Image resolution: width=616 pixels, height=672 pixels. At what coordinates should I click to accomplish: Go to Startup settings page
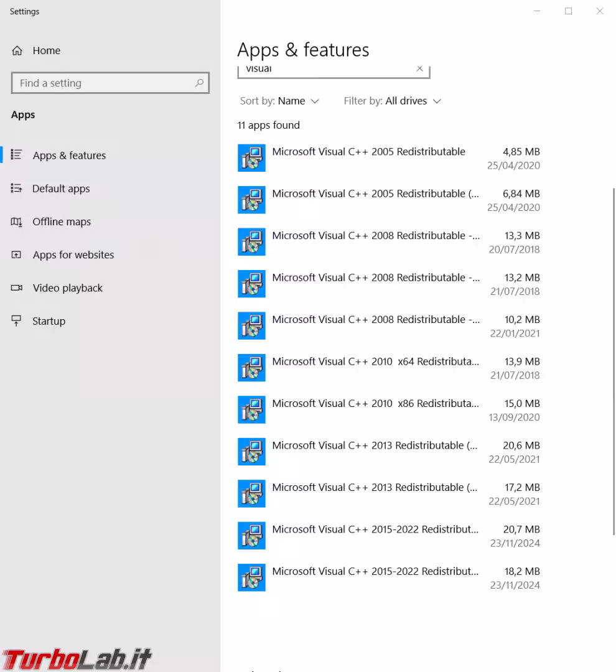click(49, 321)
